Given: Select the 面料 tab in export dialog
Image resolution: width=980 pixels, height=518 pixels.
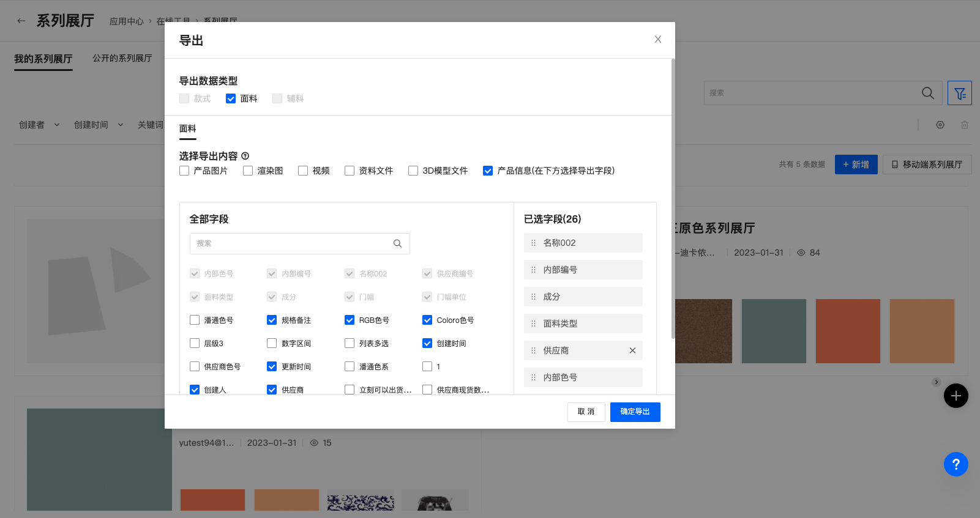Looking at the screenshot, I should [187, 128].
